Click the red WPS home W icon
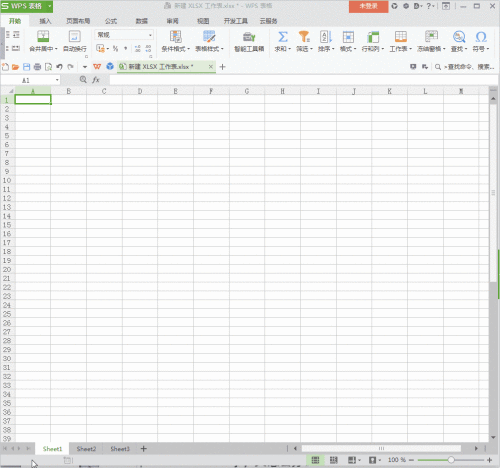500x468 pixels. pos(97,67)
